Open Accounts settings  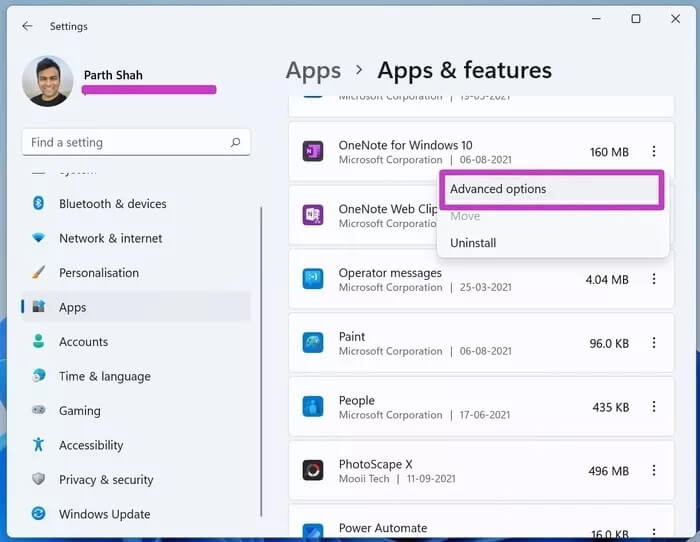coord(137,342)
